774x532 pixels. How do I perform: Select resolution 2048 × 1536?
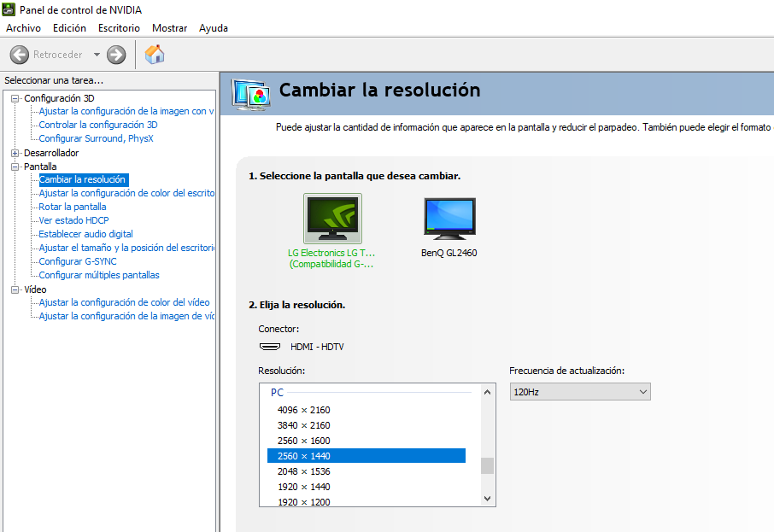click(x=366, y=471)
